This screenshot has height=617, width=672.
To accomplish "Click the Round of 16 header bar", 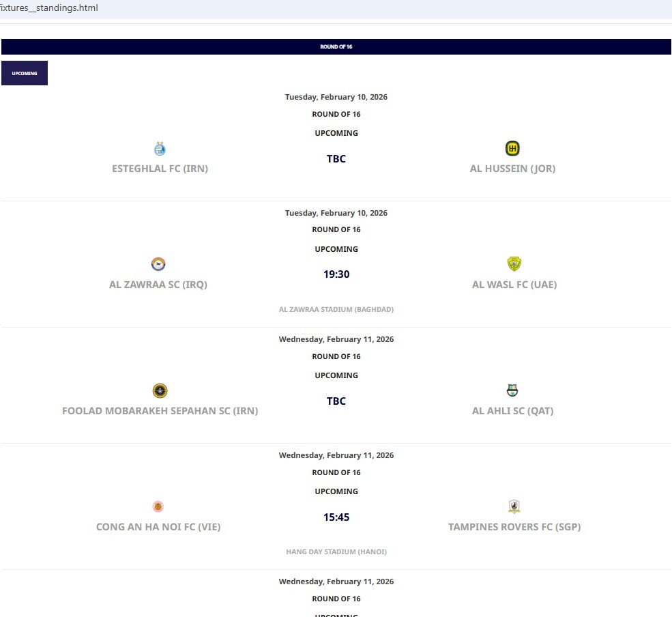I will (336, 47).
